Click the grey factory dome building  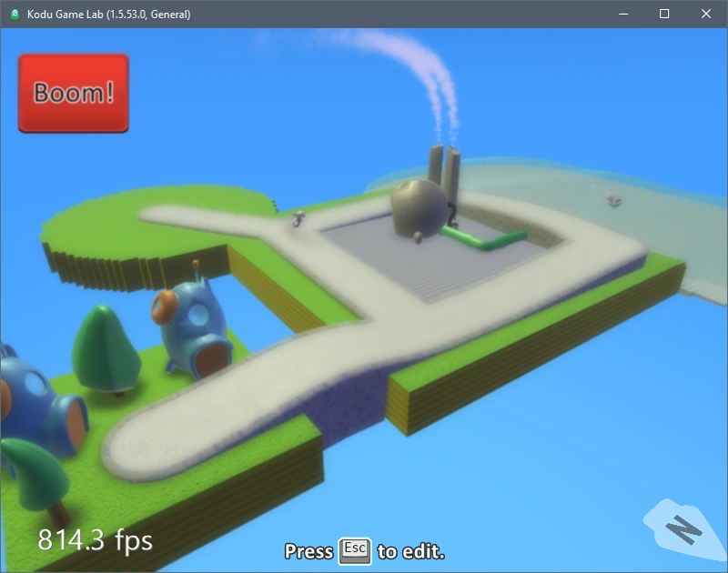pyautogui.click(x=420, y=209)
